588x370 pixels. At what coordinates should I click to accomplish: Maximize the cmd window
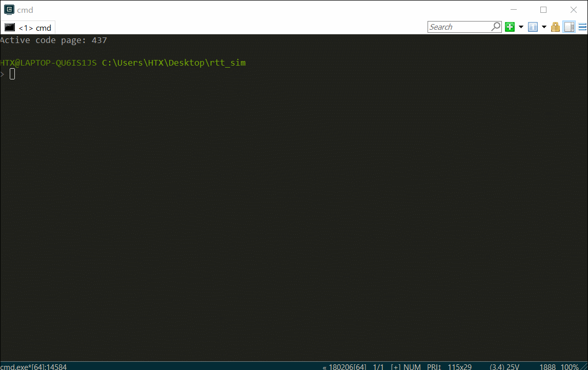point(543,10)
